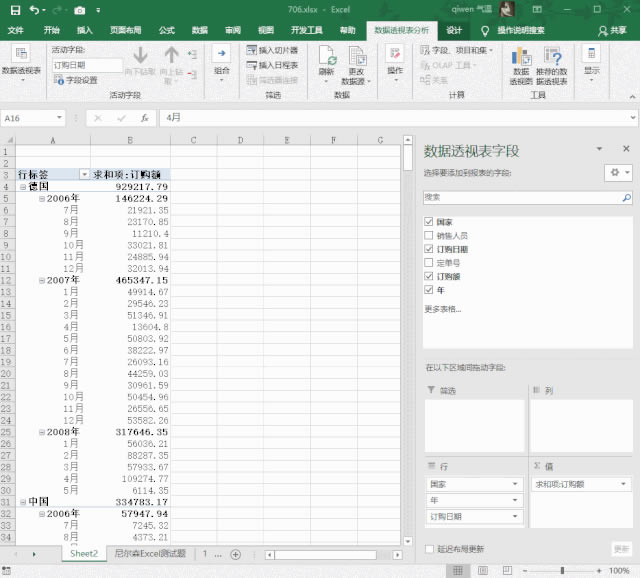Screen dimensions: 640x578
Task: Collapse the ribbon with chevron arrow
Action: click(632, 97)
